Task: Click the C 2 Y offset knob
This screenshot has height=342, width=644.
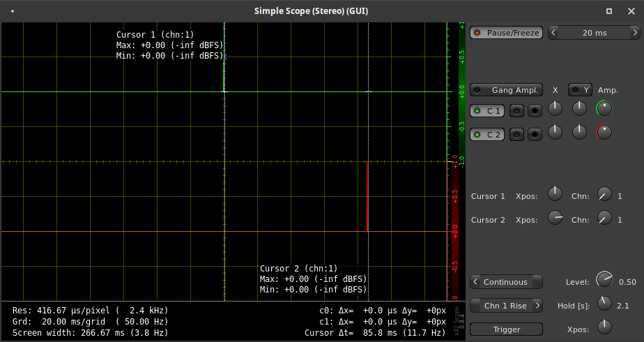Action: pos(579,132)
